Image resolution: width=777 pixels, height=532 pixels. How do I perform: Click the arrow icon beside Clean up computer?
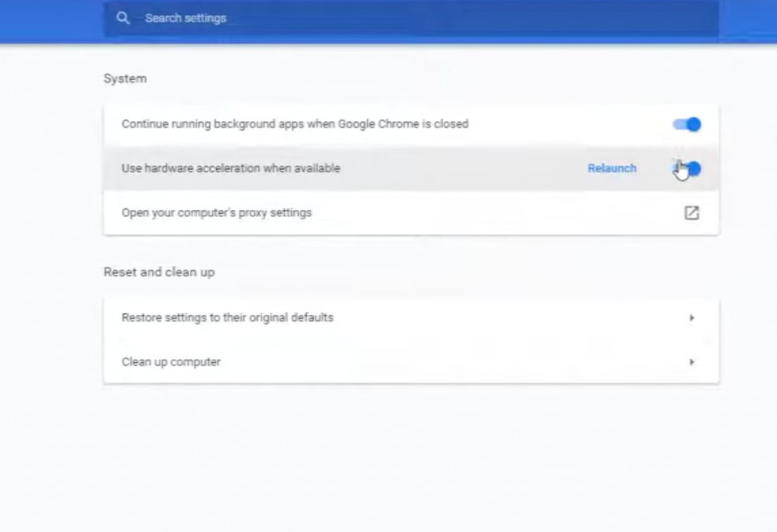691,362
